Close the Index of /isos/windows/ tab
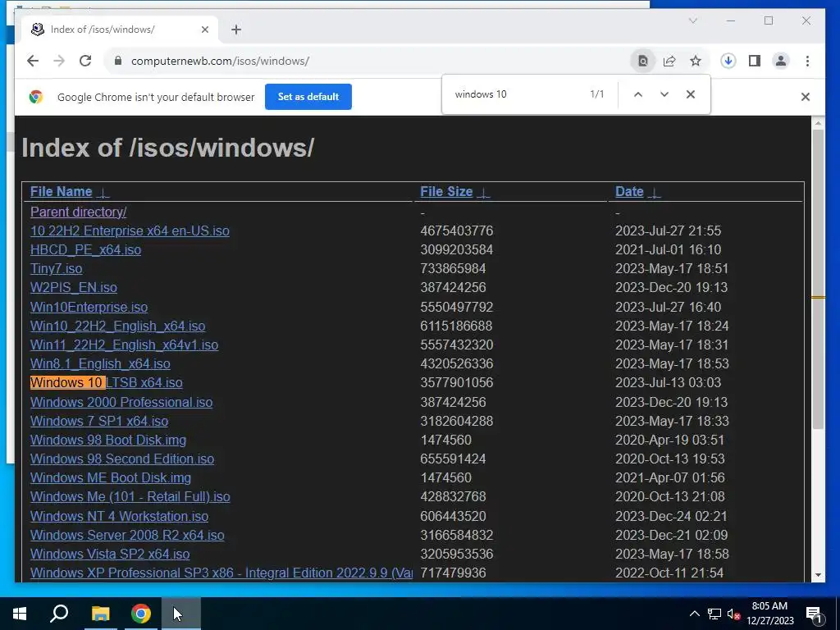The height and width of the screenshot is (630, 840). click(x=204, y=30)
